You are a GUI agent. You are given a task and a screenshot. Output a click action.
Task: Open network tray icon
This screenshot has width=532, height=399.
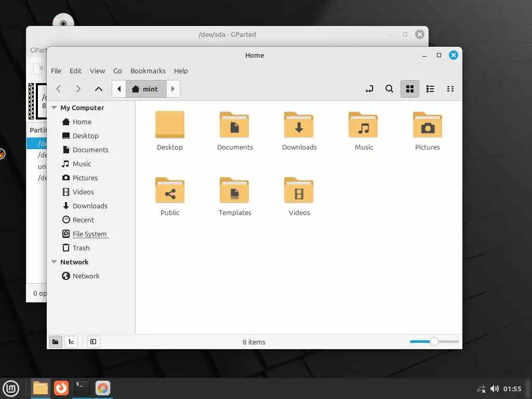click(482, 389)
